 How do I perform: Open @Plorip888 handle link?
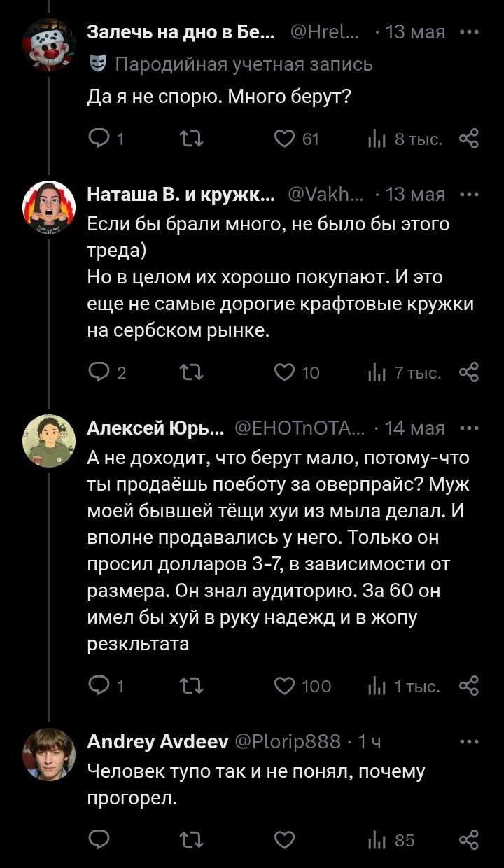click(x=287, y=741)
